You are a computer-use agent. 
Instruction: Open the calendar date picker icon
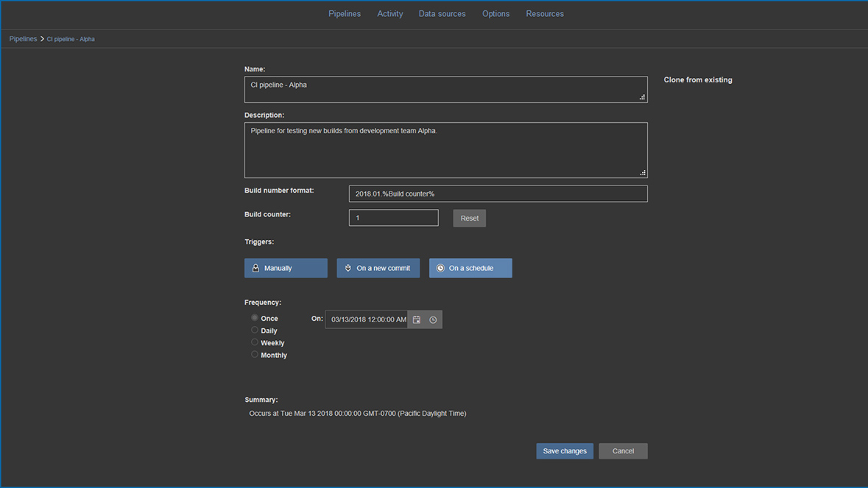click(x=417, y=319)
